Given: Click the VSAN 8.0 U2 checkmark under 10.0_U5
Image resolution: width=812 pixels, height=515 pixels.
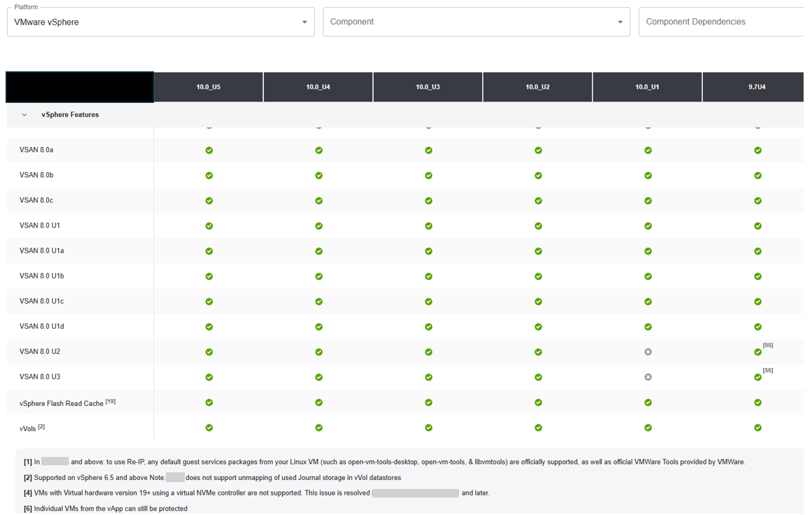Looking at the screenshot, I should point(209,352).
